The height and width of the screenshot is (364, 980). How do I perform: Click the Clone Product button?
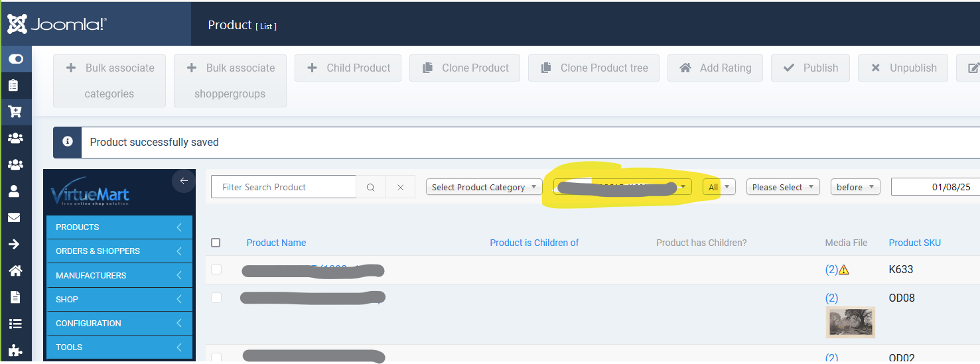pos(464,68)
